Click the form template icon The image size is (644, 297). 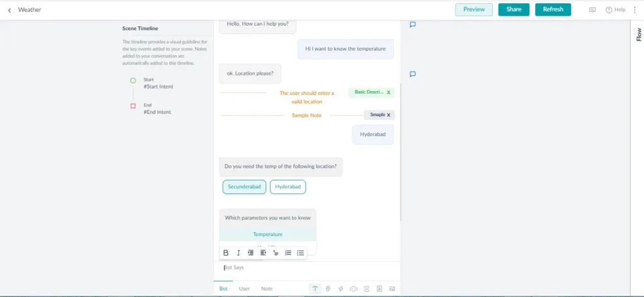(379, 288)
